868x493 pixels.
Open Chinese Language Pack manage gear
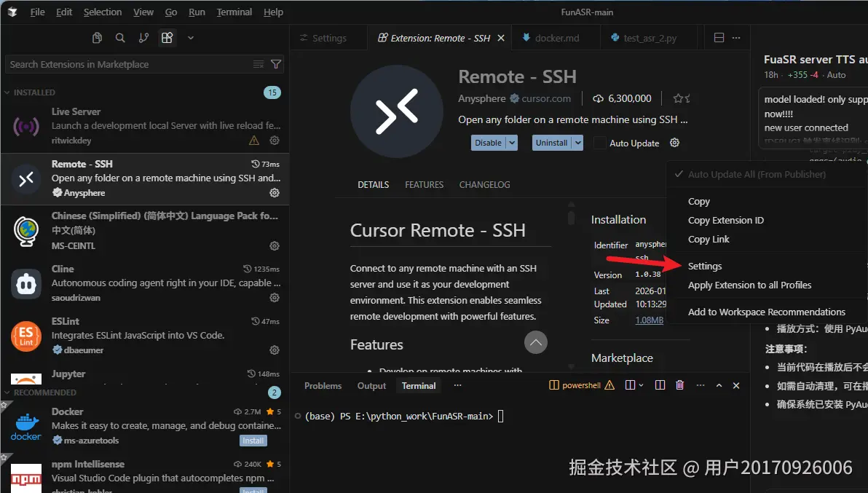click(x=274, y=245)
